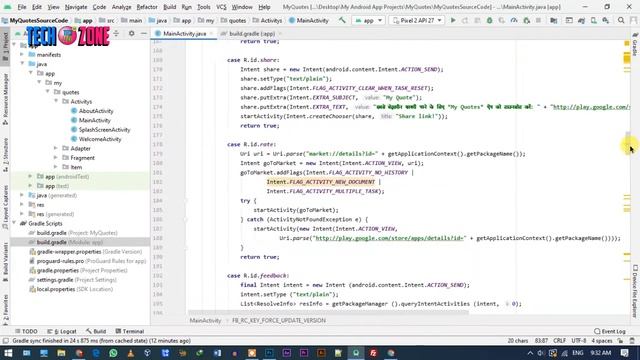Expand the Fragment folder
This screenshot has width=640, height=360.
[56, 158]
